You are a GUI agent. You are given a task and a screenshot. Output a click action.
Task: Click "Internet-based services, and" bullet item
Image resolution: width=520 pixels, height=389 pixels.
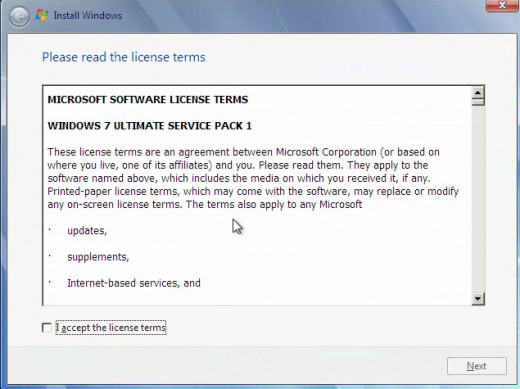pyautogui.click(x=134, y=283)
